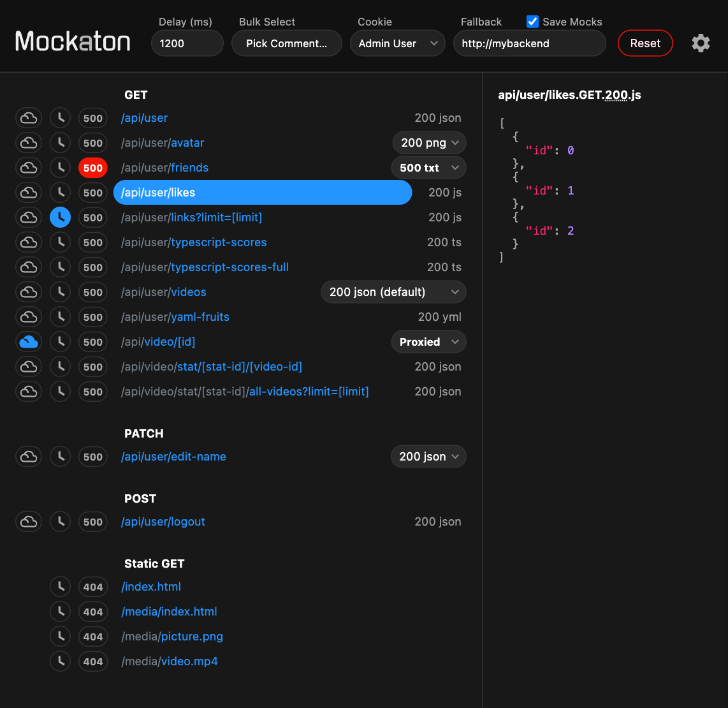Click the 404 badge next to /index.html
728x708 pixels.
click(x=92, y=587)
